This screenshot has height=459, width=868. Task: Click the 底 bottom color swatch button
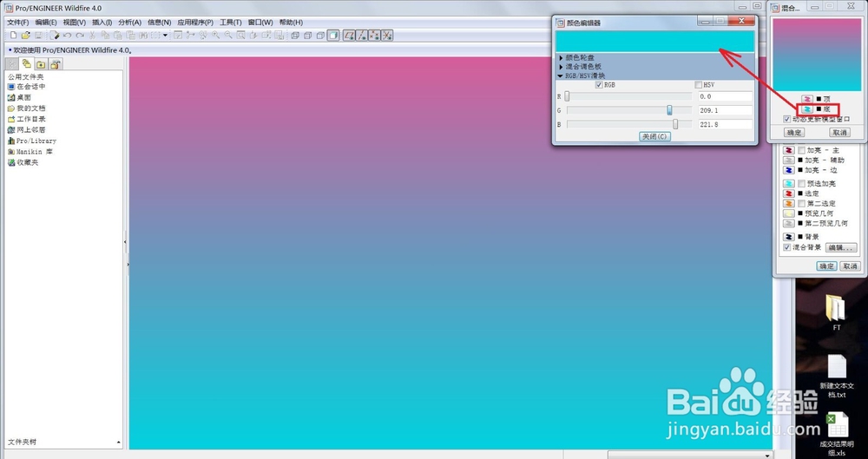click(x=807, y=109)
